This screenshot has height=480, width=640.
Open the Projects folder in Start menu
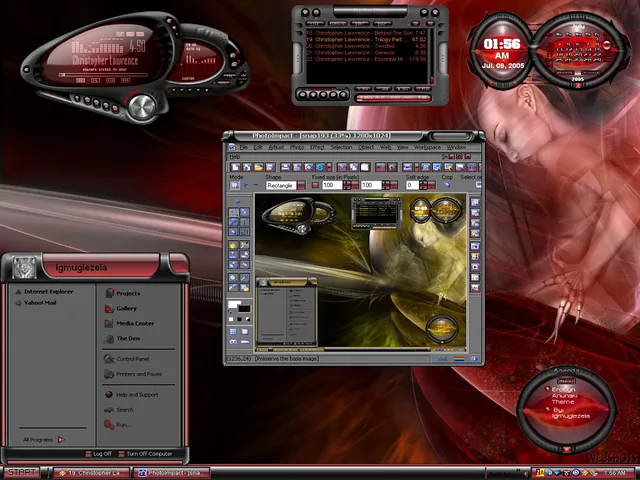pyautogui.click(x=128, y=293)
